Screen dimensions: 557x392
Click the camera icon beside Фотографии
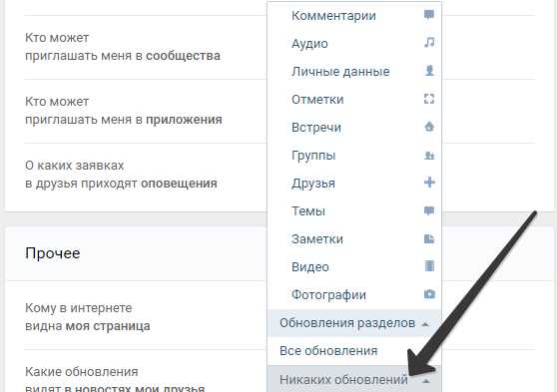tap(429, 294)
